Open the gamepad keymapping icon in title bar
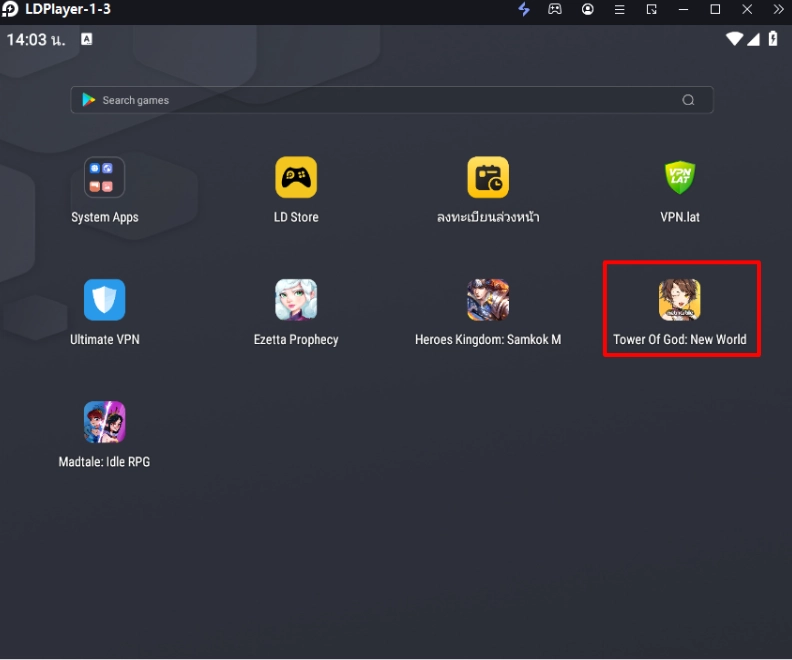Viewport: 792px width, 660px height. (555, 9)
